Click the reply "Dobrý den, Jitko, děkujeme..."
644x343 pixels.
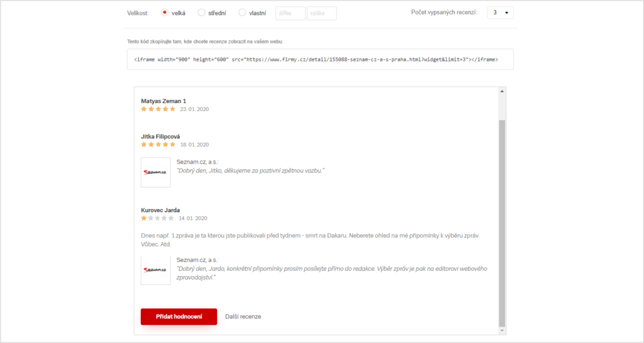coord(250,171)
